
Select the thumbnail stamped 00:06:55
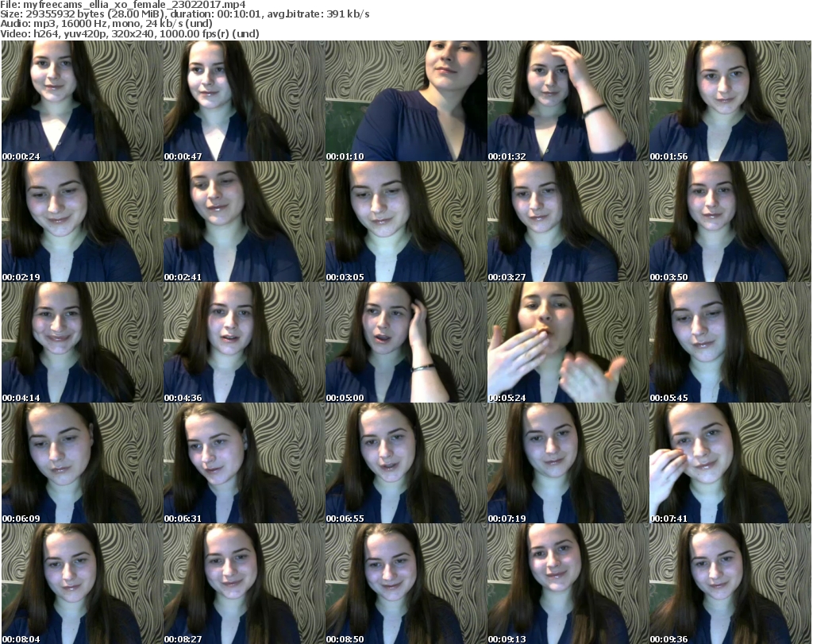click(406, 463)
